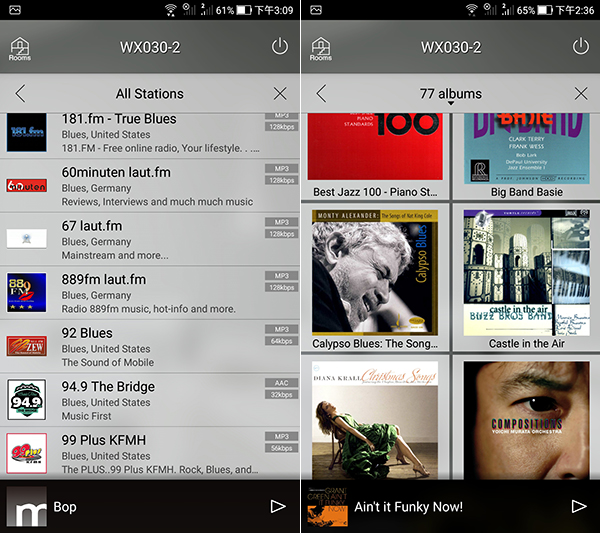Tap AAC badge on 94.9 The Bridge
Screen dimensions: 600x533
(x=281, y=383)
